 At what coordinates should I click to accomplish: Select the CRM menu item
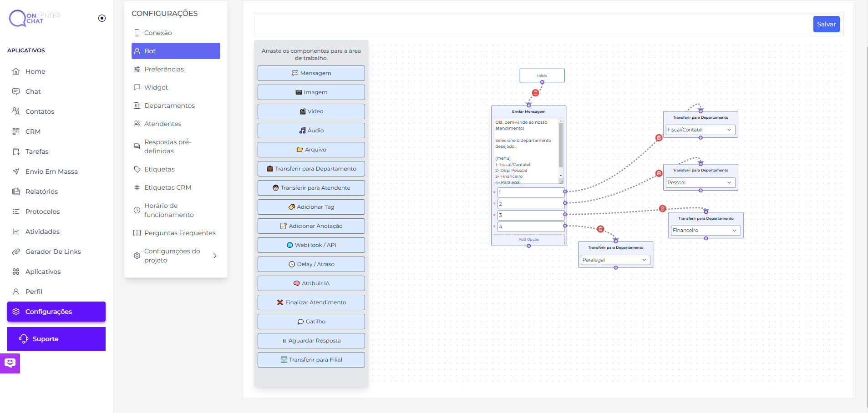coord(33,131)
